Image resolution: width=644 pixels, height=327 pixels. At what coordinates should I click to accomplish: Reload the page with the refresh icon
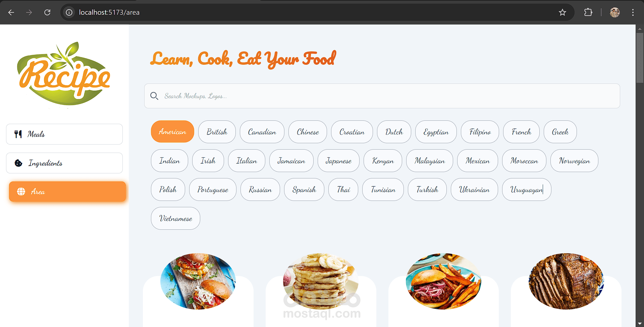pos(47,12)
